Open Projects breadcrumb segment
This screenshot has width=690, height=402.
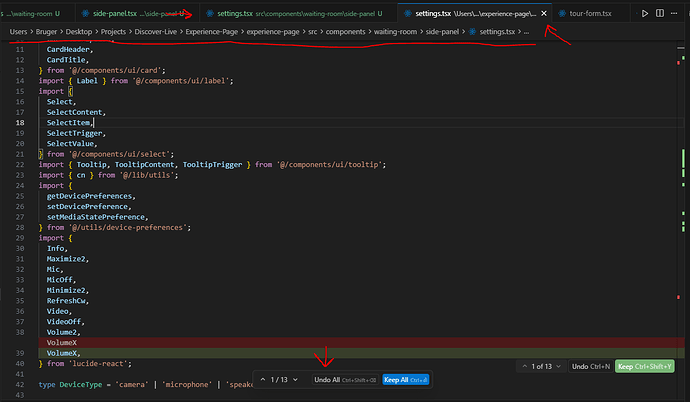[113, 32]
